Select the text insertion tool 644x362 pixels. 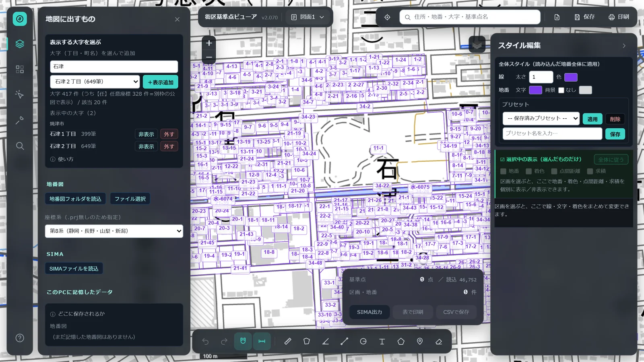coord(382,341)
